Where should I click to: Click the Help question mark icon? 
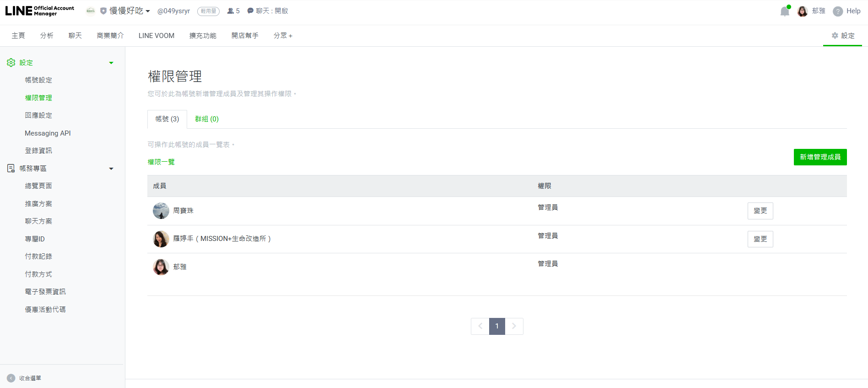point(837,11)
